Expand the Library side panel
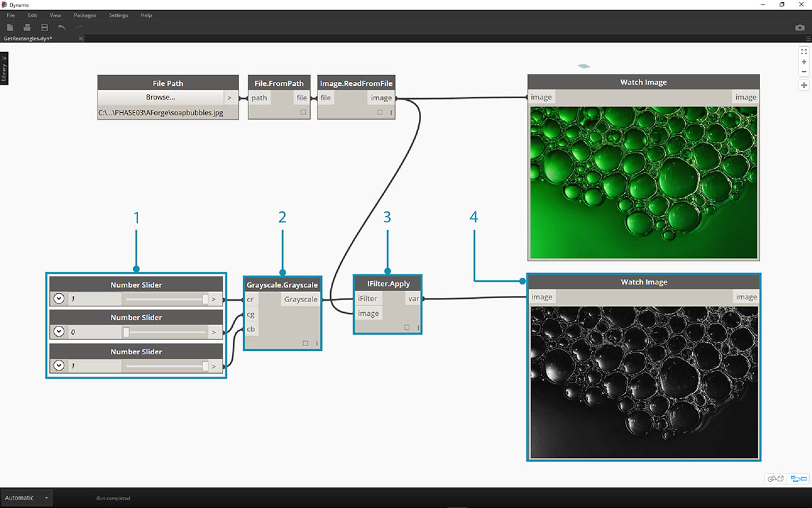Image resolution: width=812 pixels, height=508 pixels. 4,68
